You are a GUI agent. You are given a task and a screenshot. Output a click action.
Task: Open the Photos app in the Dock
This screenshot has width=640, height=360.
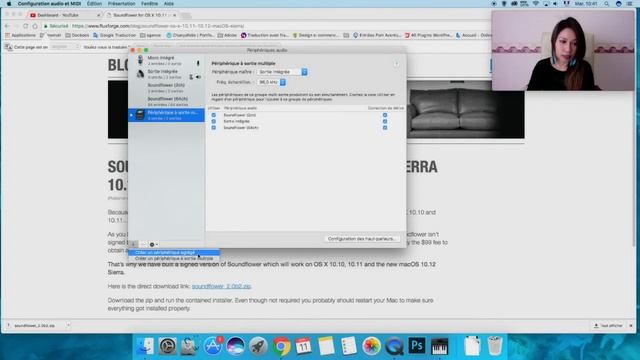click(x=371, y=346)
